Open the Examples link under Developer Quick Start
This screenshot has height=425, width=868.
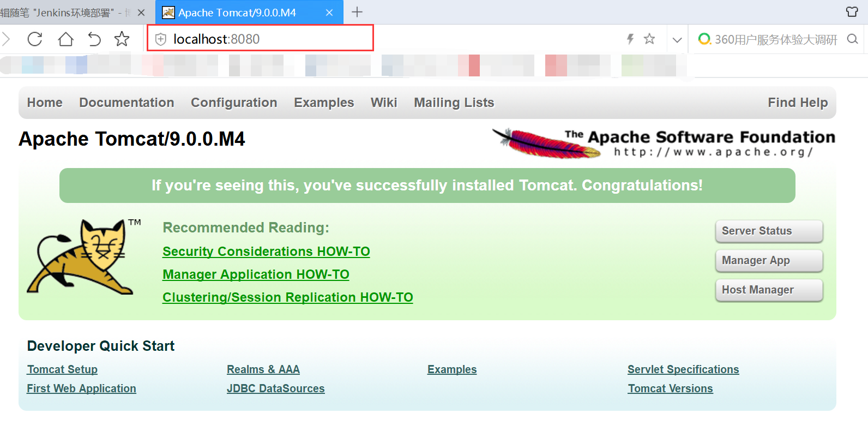pos(452,369)
